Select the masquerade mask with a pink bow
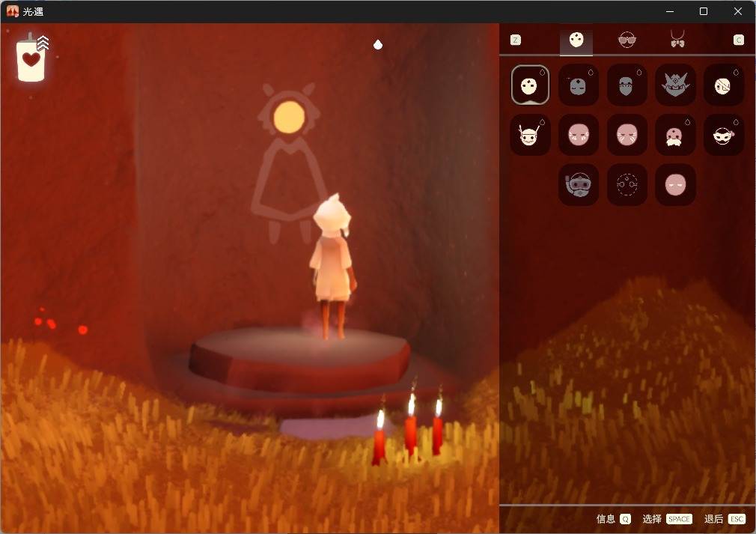 (x=723, y=135)
